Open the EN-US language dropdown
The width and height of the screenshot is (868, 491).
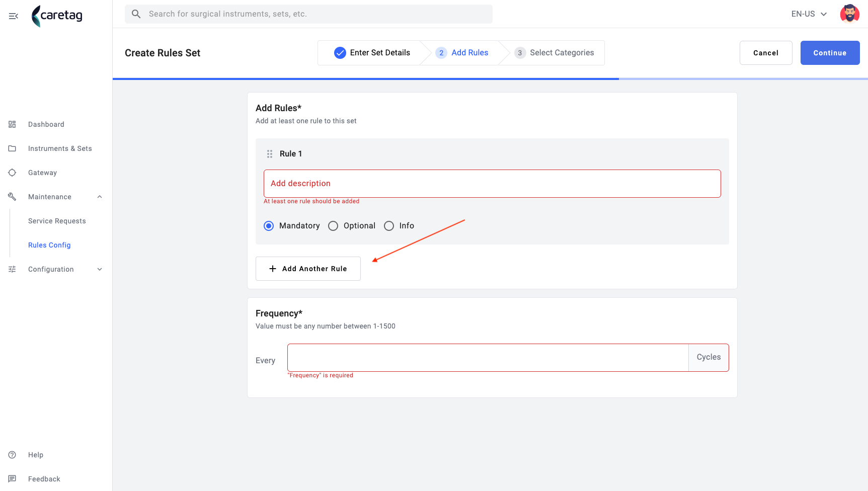click(809, 14)
